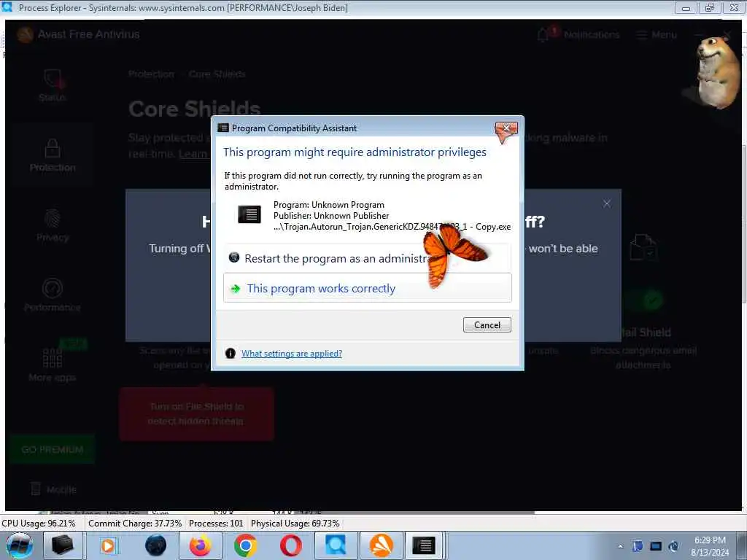Click the Process Explorer title bar icon
The image size is (747, 560).
[x=7, y=7]
